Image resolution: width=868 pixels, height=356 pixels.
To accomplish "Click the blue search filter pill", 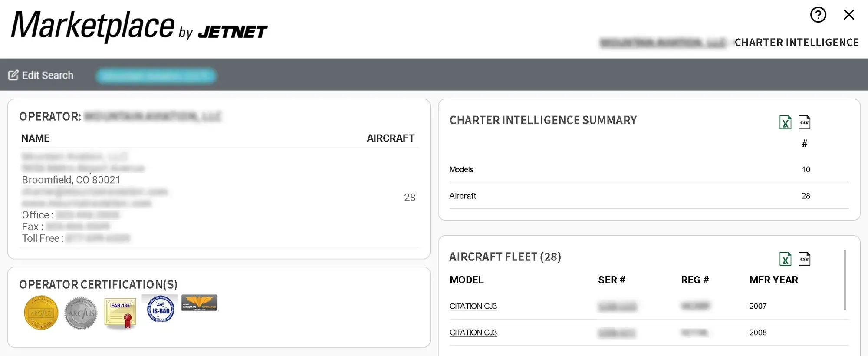I will [x=156, y=76].
